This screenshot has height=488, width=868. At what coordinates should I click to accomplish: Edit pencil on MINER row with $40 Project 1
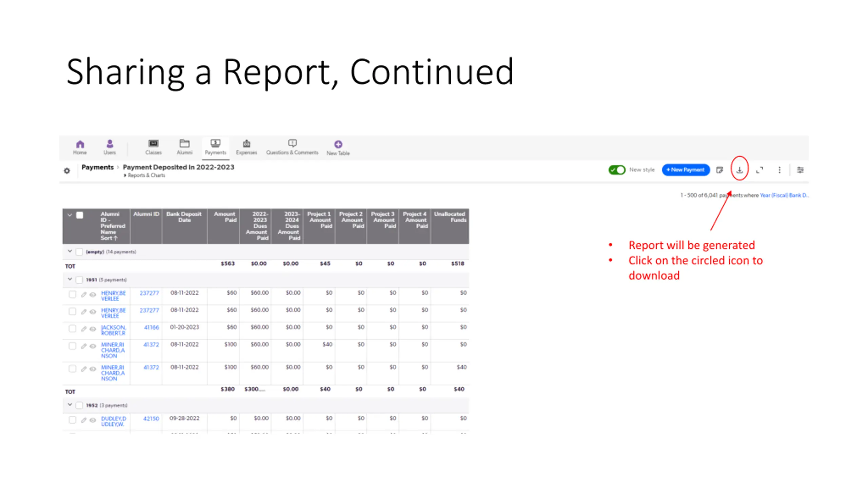click(x=83, y=346)
